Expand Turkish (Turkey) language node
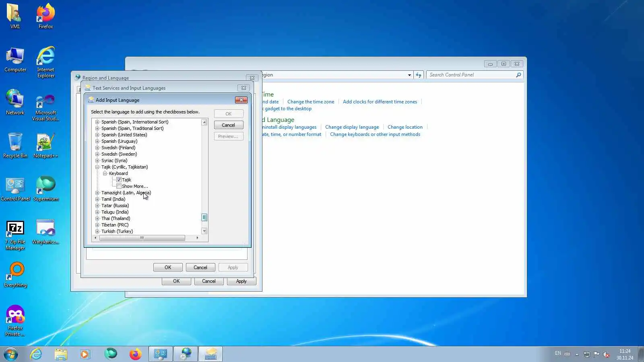 tap(97, 231)
